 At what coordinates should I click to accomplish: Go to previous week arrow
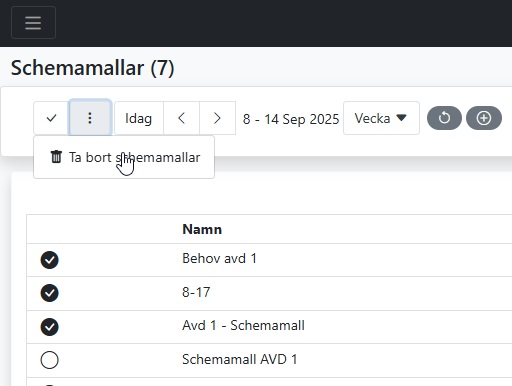[x=181, y=118]
